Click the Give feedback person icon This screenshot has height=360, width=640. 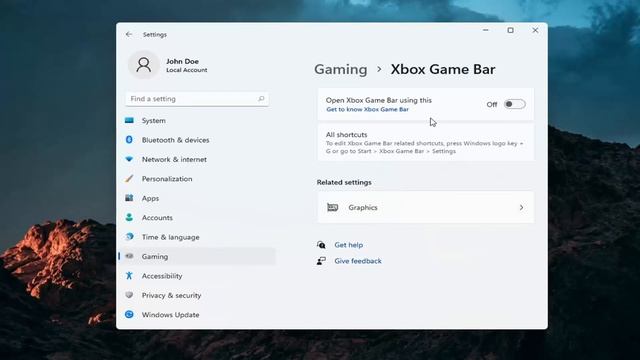tap(321, 261)
